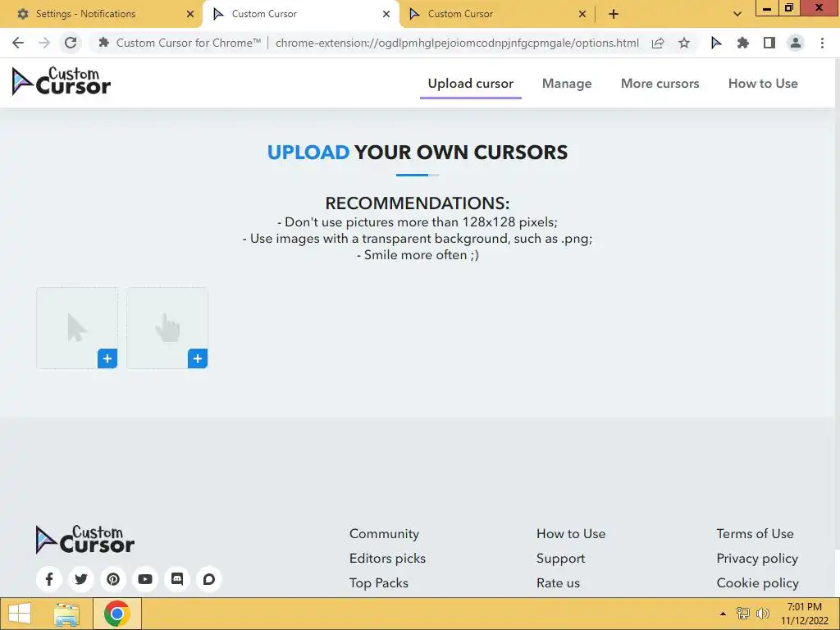Open the taskbar clock and date
The width and height of the screenshot is (840, 630).
coord(804,614)
